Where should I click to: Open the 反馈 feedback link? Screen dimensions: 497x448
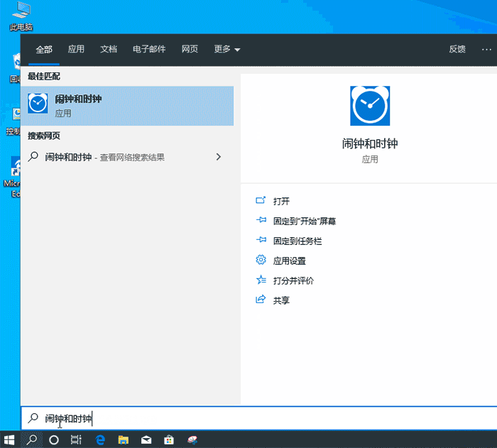click(457, 49)
